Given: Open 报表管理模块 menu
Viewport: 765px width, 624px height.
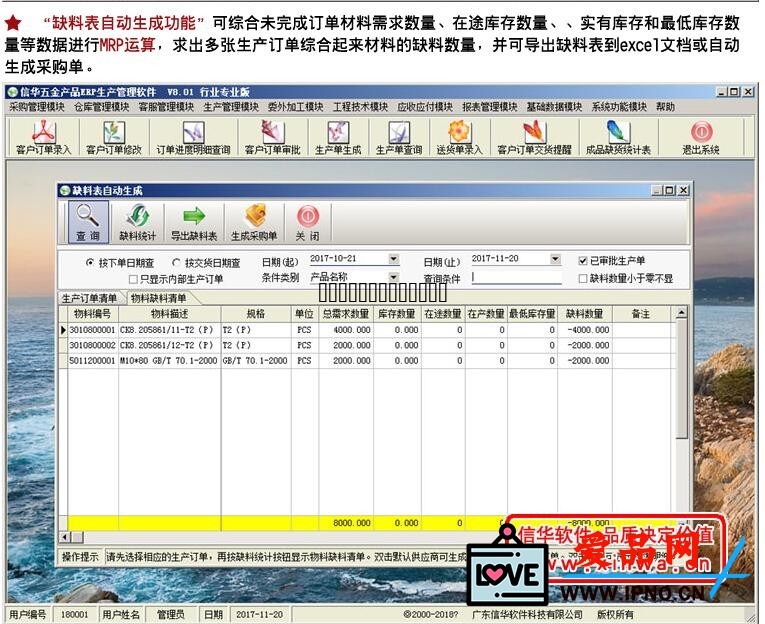Looking at the screenshot, I should (x=489, y=107).
